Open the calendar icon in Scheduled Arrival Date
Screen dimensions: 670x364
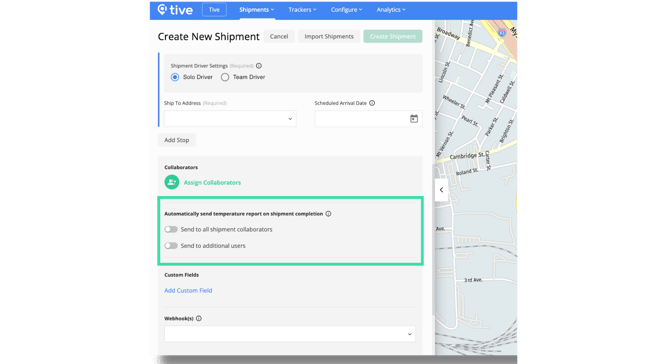[414, 119]
